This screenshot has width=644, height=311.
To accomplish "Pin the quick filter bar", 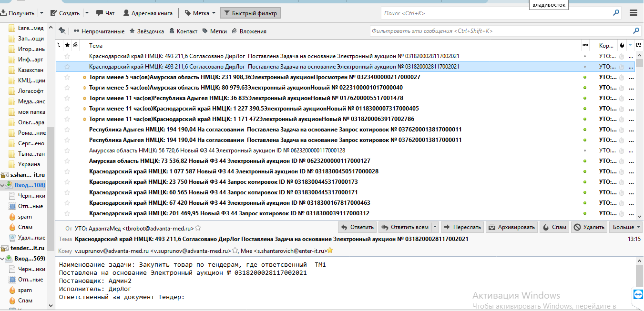I will [x=62, y=31].
